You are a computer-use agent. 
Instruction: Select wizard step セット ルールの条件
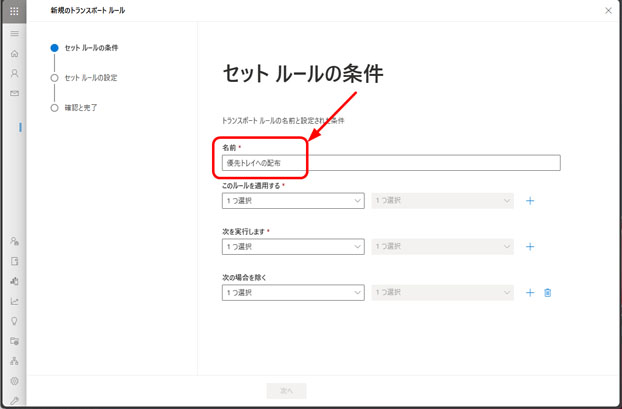tap(84, 48)
